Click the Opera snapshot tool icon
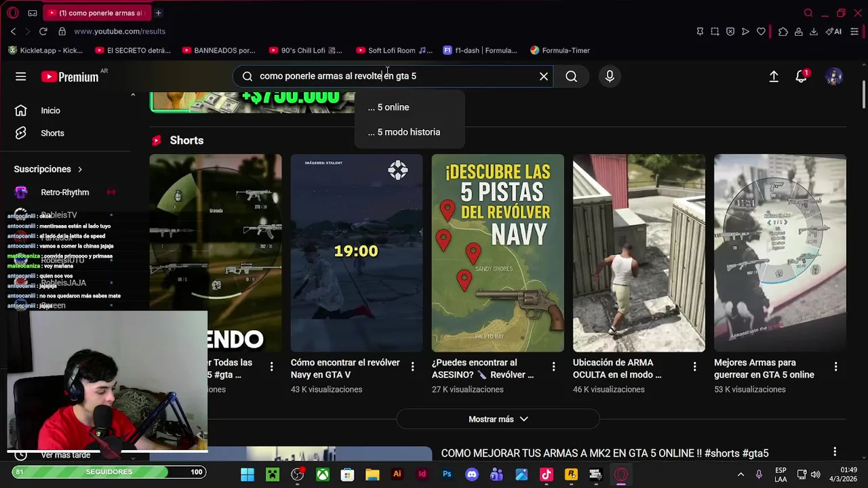The height and width of the screenshot is (488, 868). click(715, 31)
